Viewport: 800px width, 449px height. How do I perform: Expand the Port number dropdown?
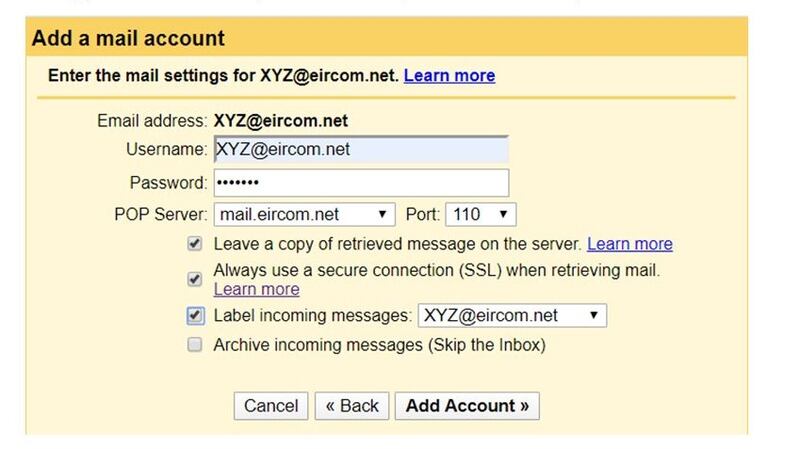480,214
